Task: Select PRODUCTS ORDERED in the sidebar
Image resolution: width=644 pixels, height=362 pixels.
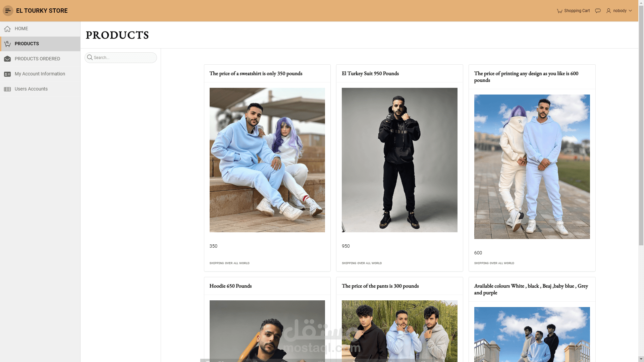Action: 37,59
